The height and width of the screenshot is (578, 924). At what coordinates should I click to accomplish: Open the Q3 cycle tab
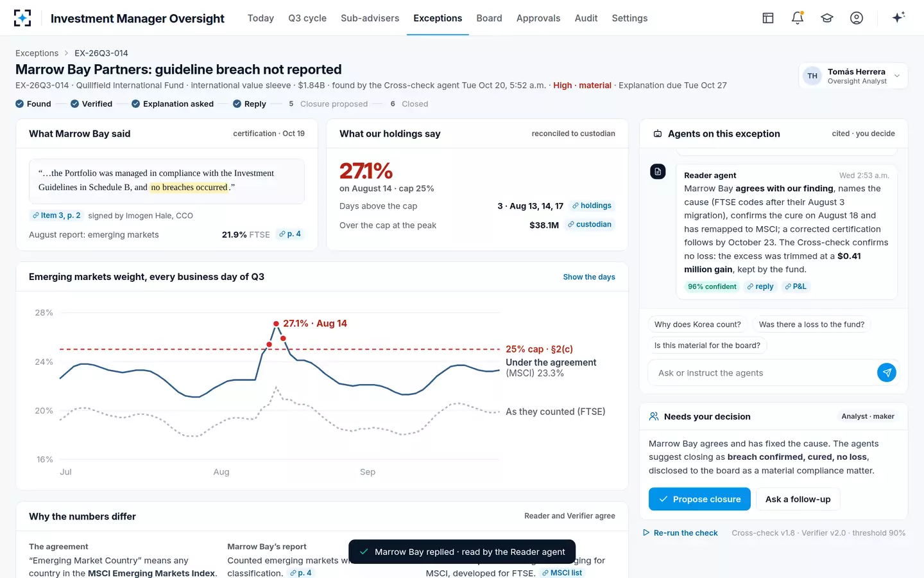[x=307, y=18]
